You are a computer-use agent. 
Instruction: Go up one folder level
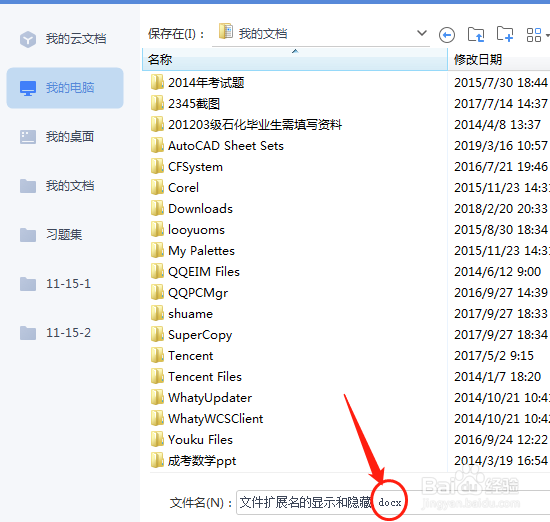click(476, 34)
